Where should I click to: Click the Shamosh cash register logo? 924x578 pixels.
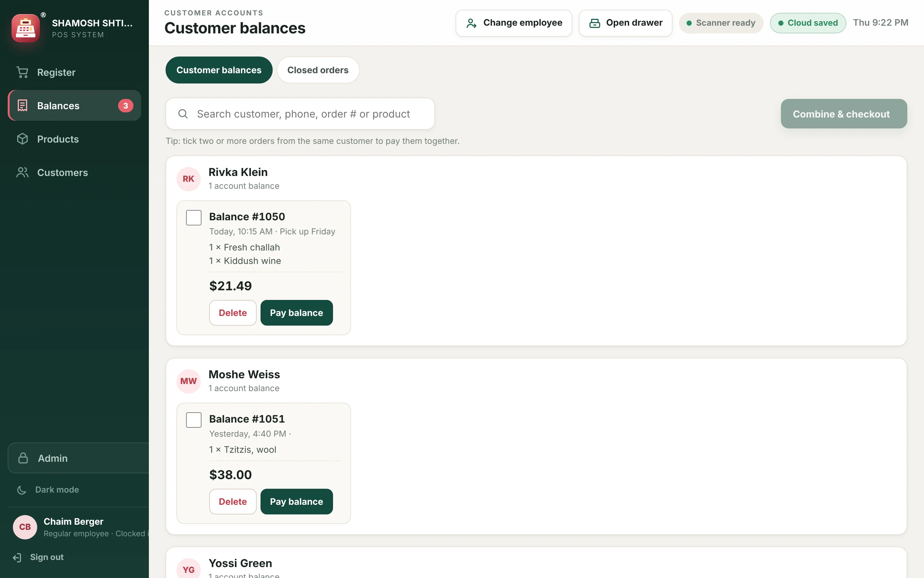(26, 28)
